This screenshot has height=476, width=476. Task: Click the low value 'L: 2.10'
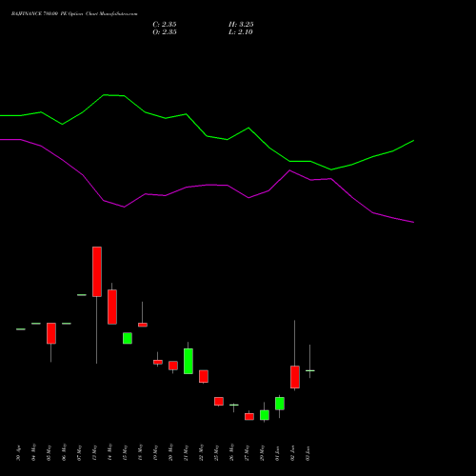(241, 32)
